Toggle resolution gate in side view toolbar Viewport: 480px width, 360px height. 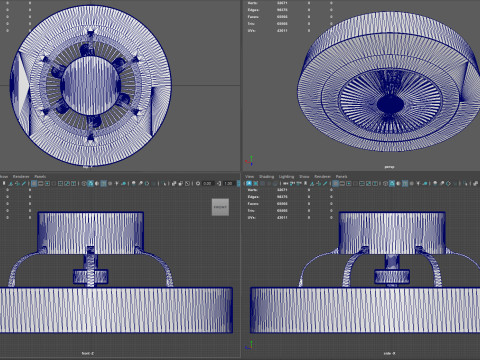[x=349, y=184]
